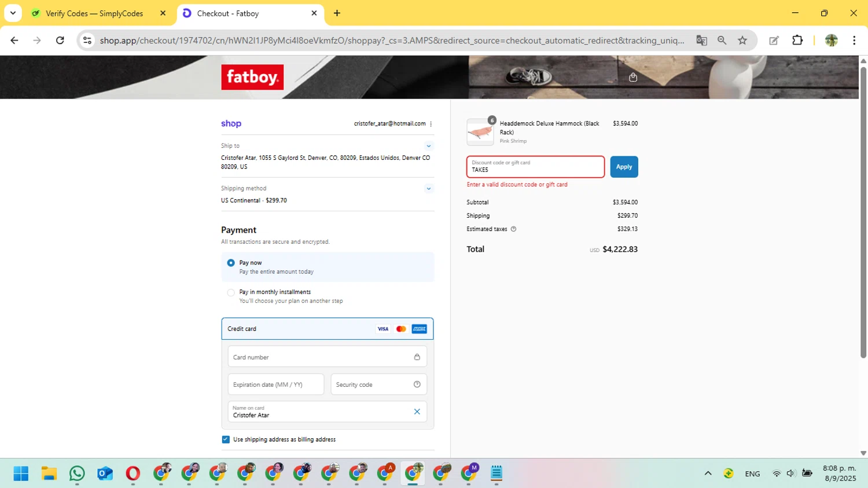Select Pay in monthly installments option

pos(231,292)
